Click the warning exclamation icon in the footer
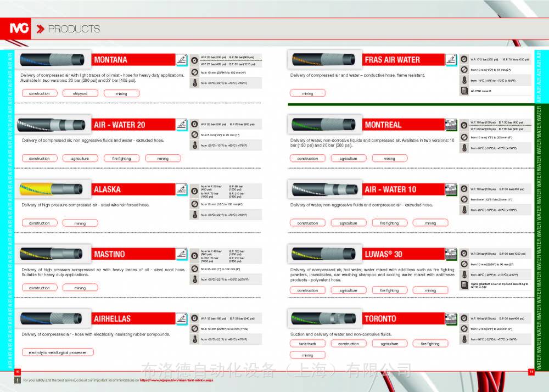Viewport: 549px width, 392px height. [17, 379]
